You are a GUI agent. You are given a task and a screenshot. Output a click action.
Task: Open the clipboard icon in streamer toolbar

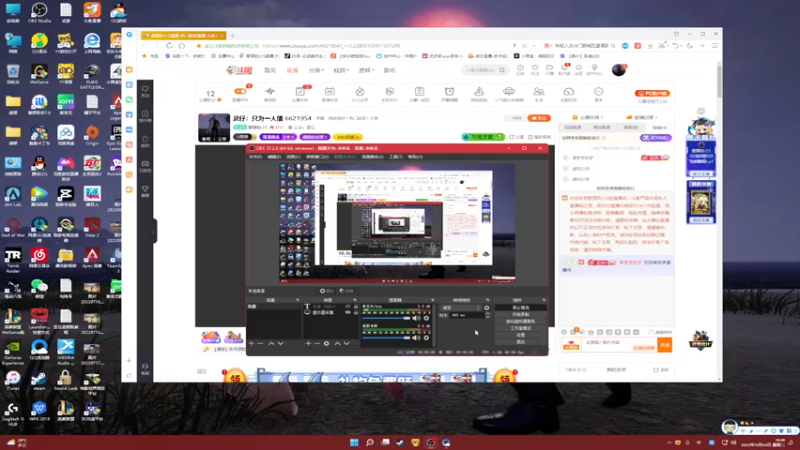419,93
